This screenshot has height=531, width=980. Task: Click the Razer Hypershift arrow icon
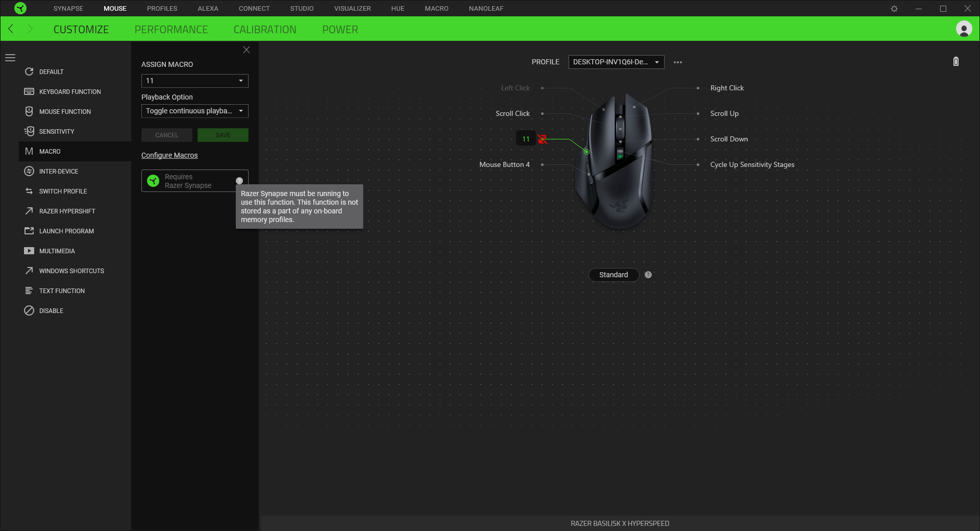[29, 211]
